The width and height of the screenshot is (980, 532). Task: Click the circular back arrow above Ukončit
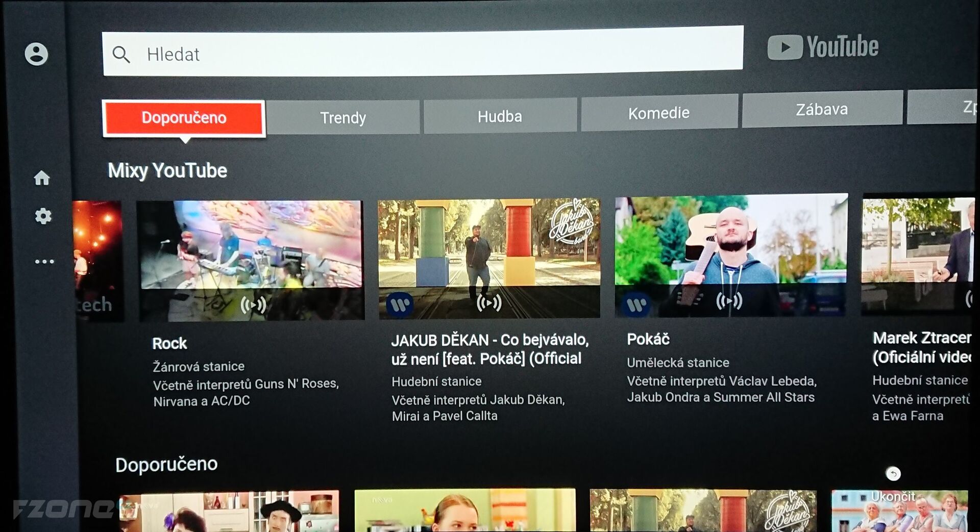[x=893, y=474]
